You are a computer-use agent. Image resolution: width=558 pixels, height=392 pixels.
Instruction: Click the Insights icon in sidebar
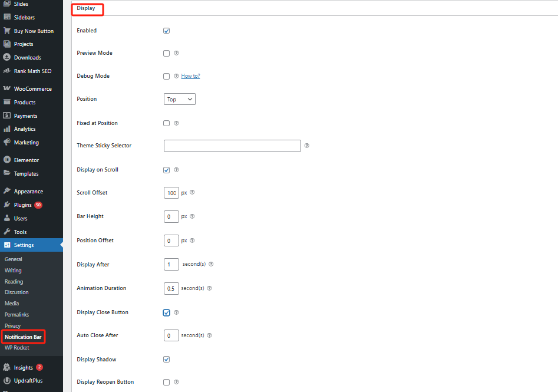pos(6,367)
